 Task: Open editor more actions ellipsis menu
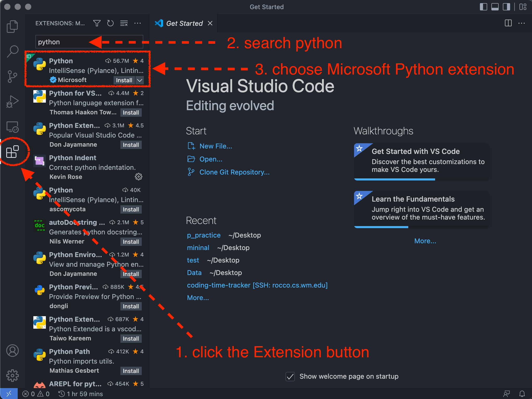click(522, 23)
